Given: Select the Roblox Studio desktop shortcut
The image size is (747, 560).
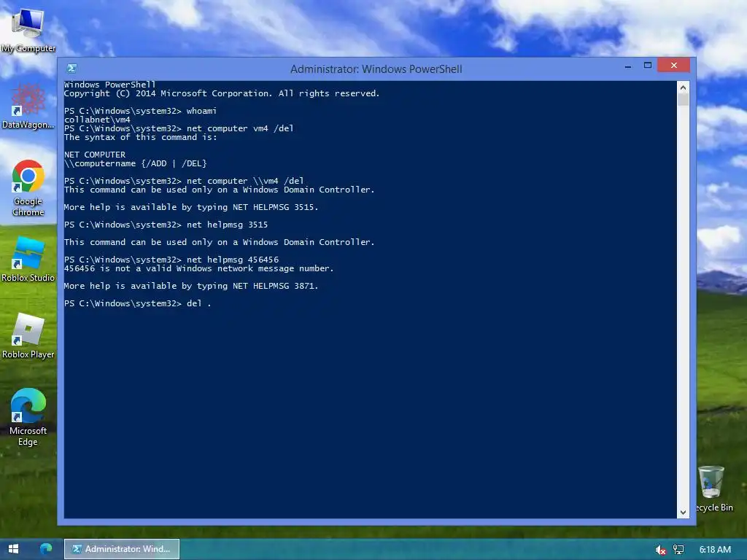Looking at the screenshot, I should (28, 260).
